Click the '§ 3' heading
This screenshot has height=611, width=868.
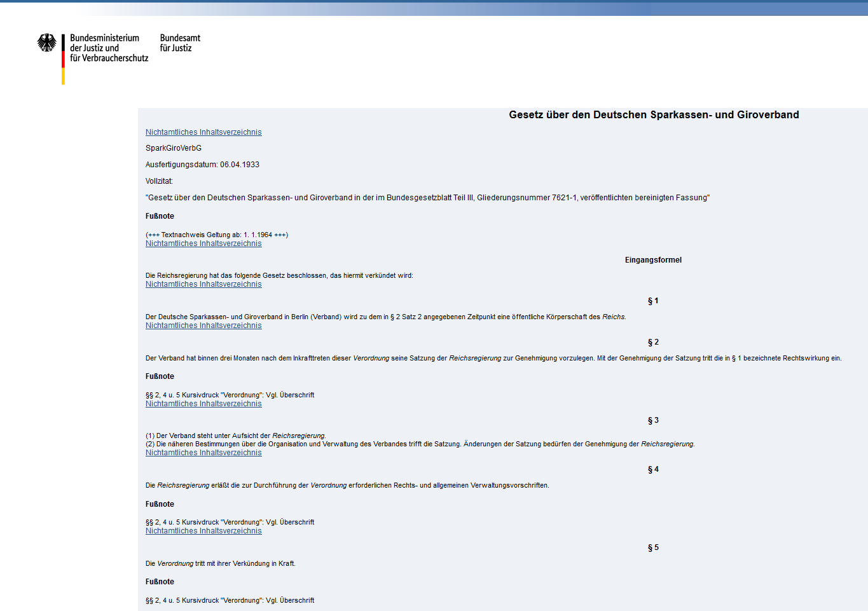pos(653,420)
